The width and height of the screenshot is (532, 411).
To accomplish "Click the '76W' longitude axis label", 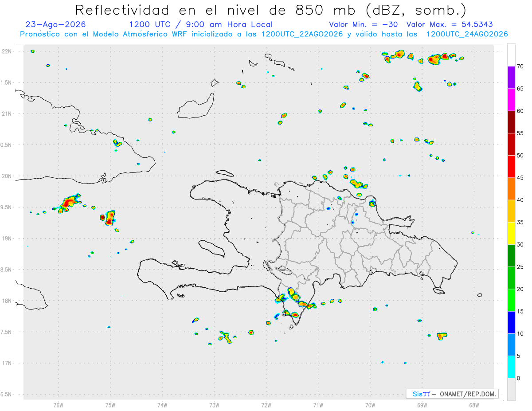I will click(x=58, y=405).
